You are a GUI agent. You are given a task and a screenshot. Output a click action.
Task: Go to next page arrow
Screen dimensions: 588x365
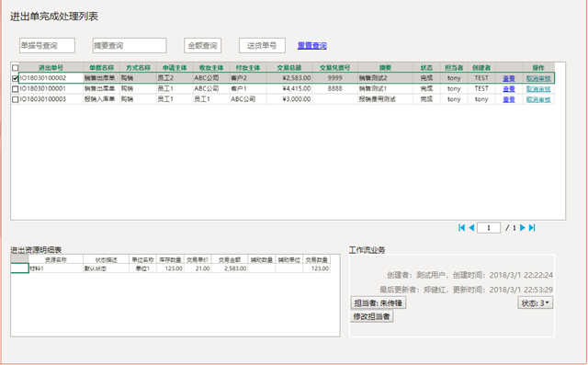[523, 228]
